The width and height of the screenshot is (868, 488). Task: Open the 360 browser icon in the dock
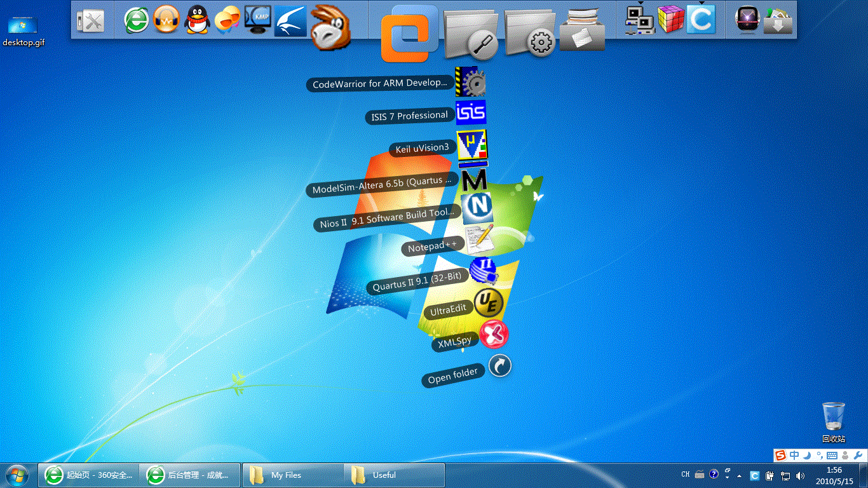point(137,20)
